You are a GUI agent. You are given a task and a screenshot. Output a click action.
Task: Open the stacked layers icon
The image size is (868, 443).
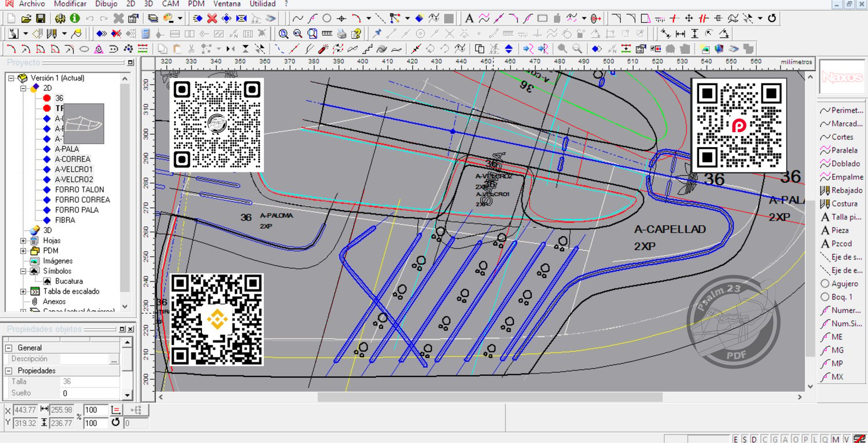click(153, 19)
